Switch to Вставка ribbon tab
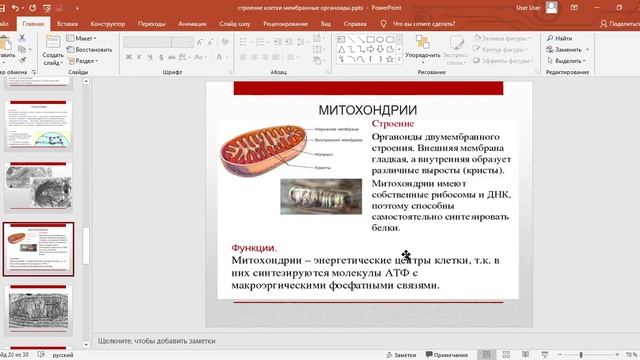The height and width of the screenshot is (360, 640). pos(67,24)
